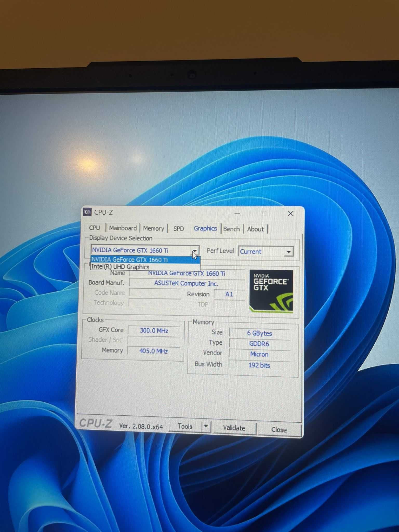Click the Revision A1 value
Viewport: 399px width, 532px height.
pos(229,294)
